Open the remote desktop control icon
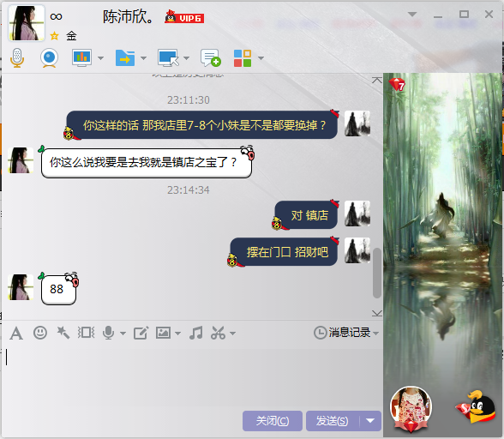504x439 pixels. (x=168, y=58)
